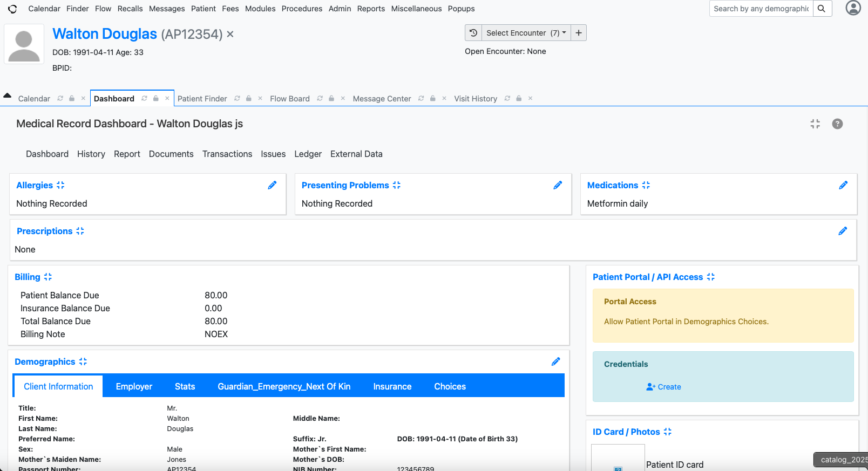
Task: Toggle the lock on Calendar tab
Action: 72,98
